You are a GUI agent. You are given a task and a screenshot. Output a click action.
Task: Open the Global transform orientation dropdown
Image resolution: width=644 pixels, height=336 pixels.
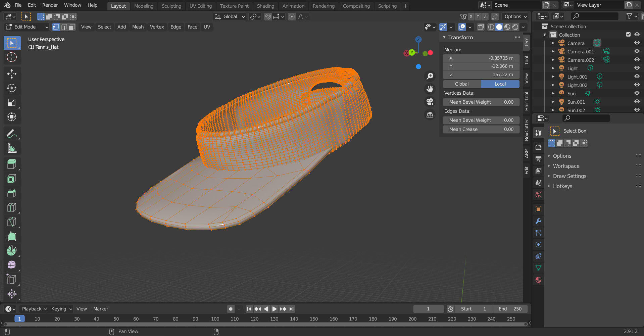230,16
